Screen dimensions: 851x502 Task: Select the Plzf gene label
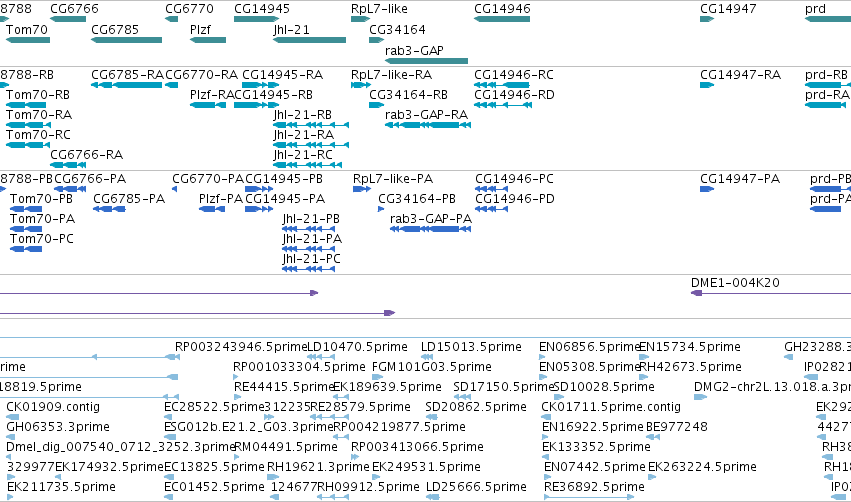[x=200, y=29]
